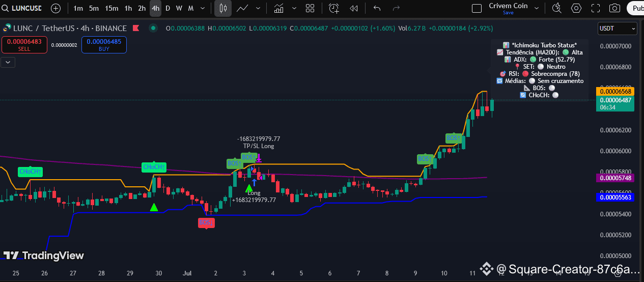Switch to the daily D timeframe
The image size is (644, 282).
point(167,8)
